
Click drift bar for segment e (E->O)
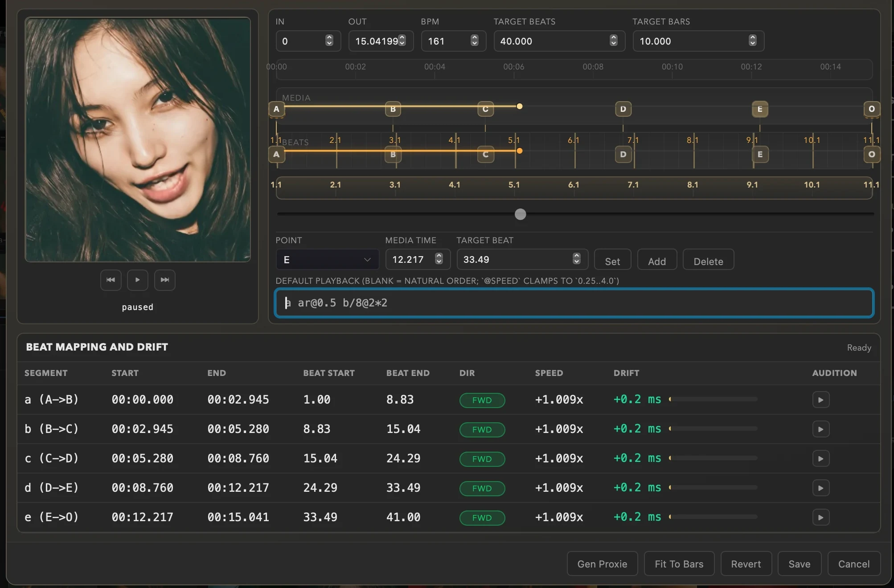[713, 517]
